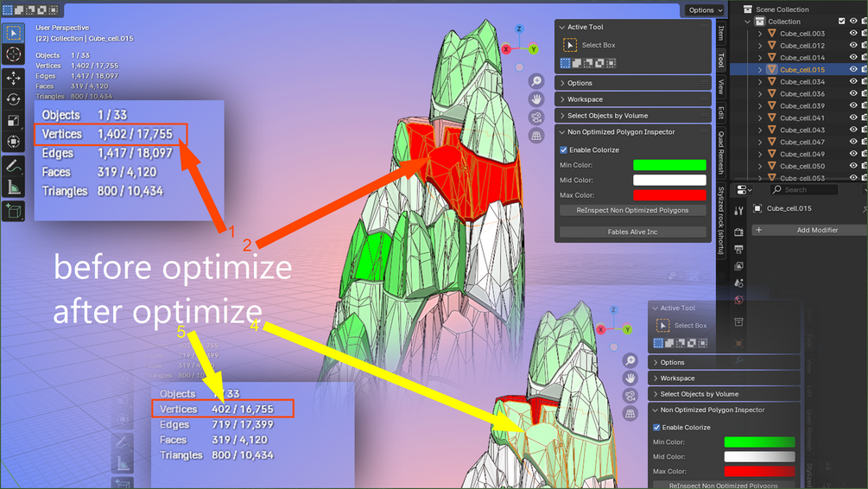Image resolution: width=868 pixels, height=489 pixels.
Task: Hide Cube_cell.034 with its eye icon
Action: (x=853, y=81)
